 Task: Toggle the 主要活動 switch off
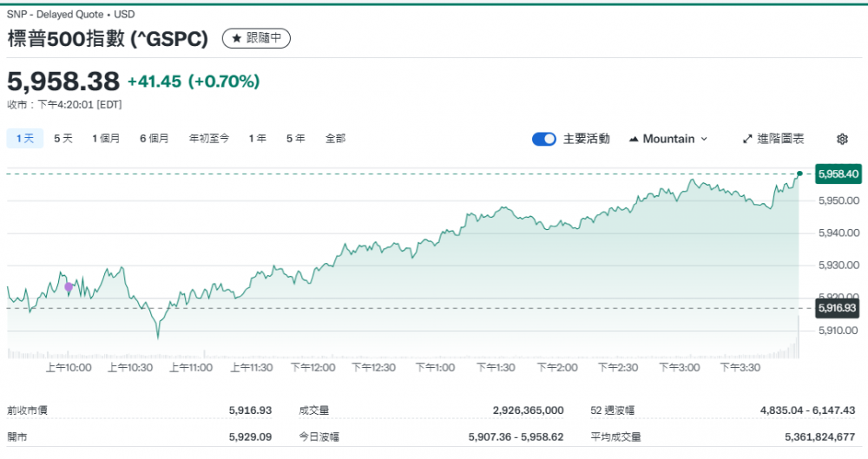coord(544,139)
